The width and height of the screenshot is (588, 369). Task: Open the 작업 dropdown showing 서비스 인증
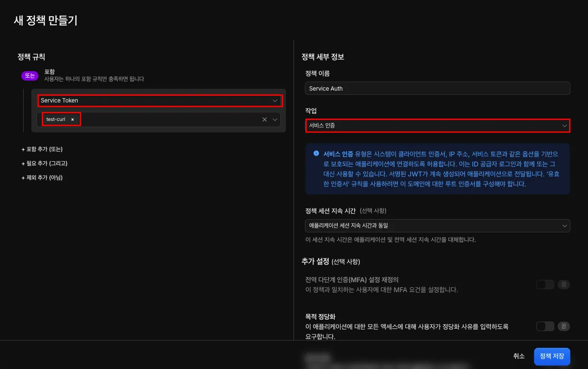(438, 126)
